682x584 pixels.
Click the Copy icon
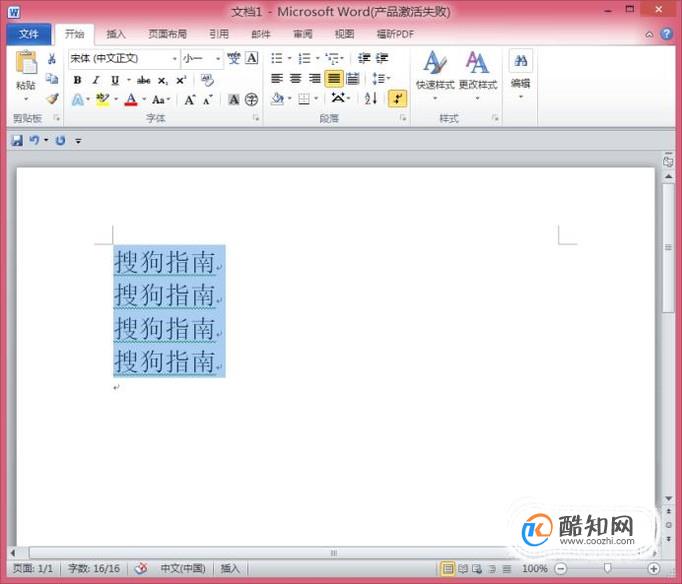click(52, 78)
